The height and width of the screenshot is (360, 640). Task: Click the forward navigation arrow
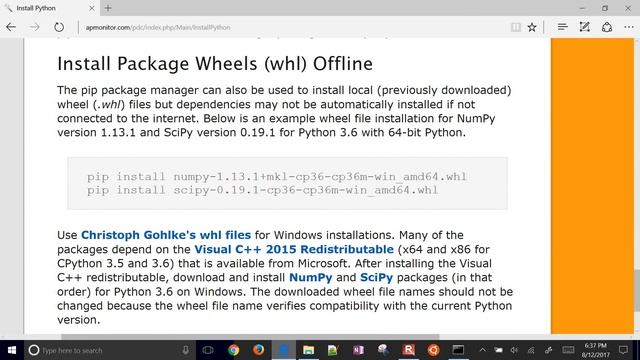(35, 27)
